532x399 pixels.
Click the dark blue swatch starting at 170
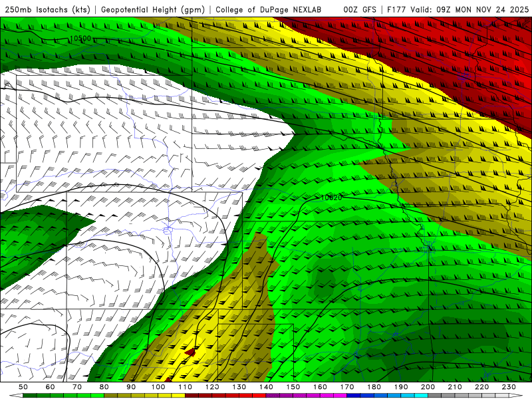tap(354, 396)
